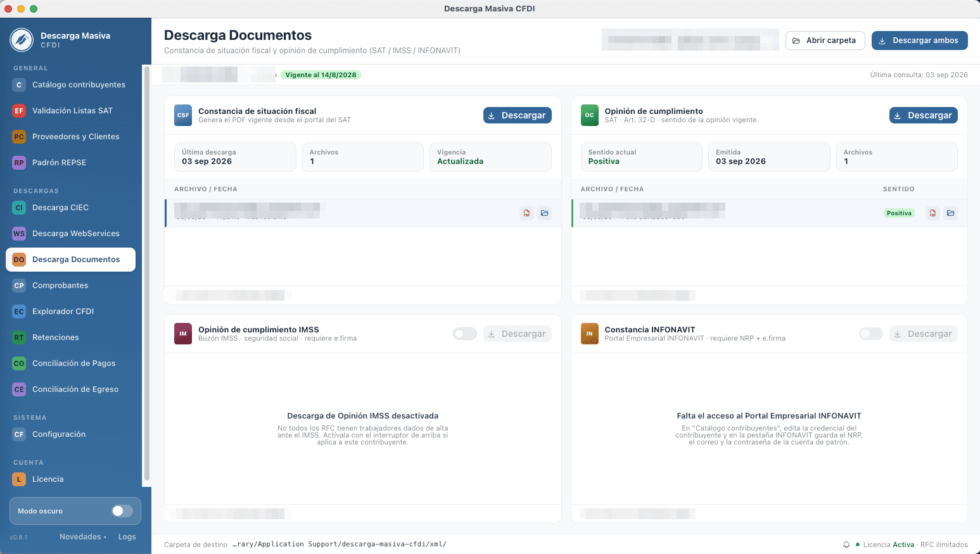Click the L Licencia icon
Viewport: 980px width, 554px height.
point(19,479)
